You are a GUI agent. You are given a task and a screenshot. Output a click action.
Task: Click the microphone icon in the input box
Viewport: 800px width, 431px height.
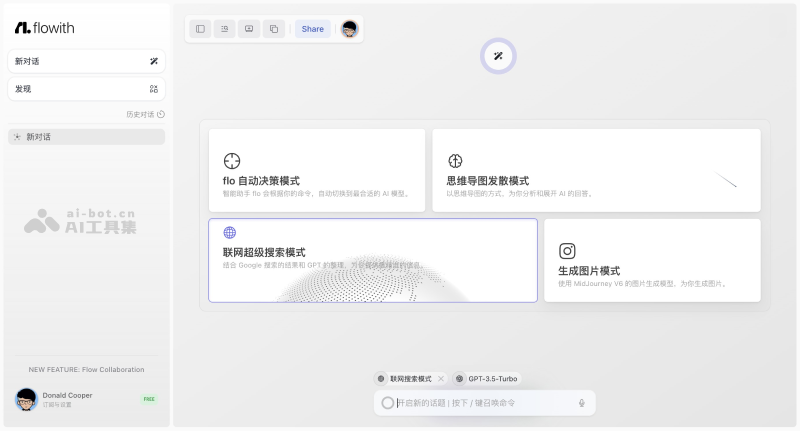[581, 403]
